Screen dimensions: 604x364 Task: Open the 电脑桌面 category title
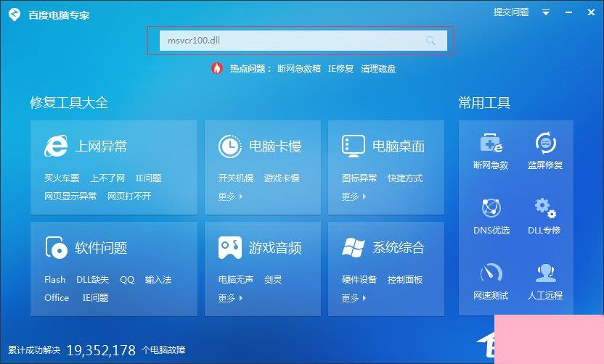[x=399, y=146]
